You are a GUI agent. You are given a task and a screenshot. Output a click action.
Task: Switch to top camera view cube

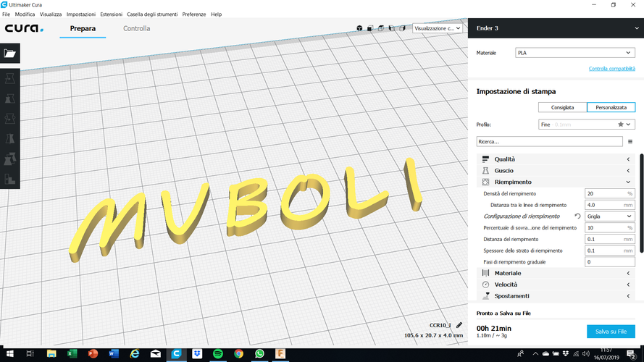[x=381, y=28]
